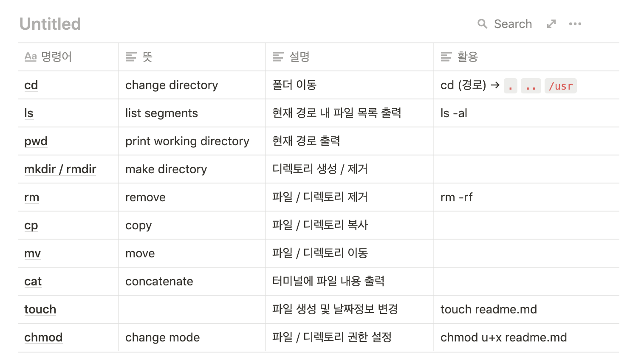Select the 'touch readme.md' cell
The width and height of the screenshot is (644, 361).
click(526, 309)
